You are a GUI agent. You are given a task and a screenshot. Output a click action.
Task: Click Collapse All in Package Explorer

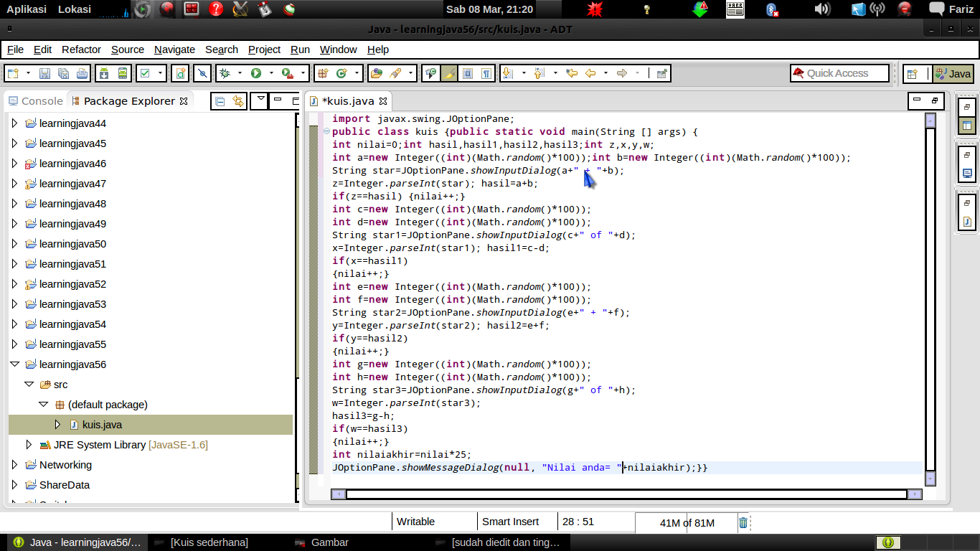220,101
